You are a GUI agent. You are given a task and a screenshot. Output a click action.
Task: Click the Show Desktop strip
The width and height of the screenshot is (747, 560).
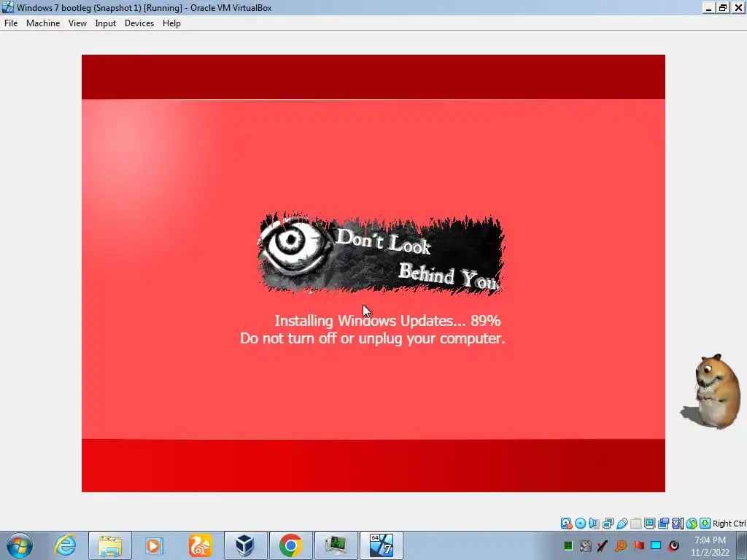(x=742, y=546)
